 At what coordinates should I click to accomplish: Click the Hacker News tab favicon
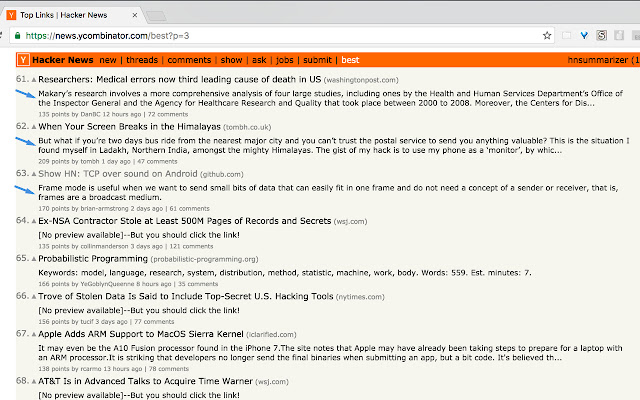point(11,15)
